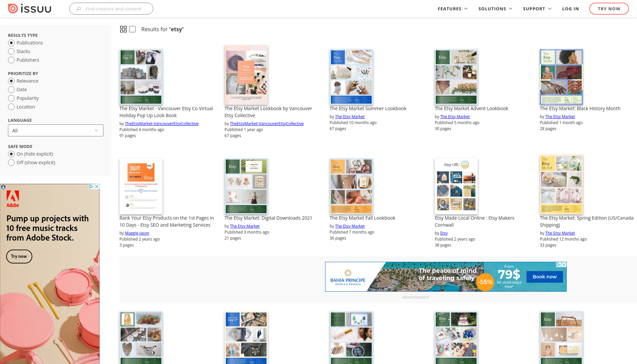
Task: Open Vancouver Etsy Co Holiday Look Book thumbnail
Action: 141,77
